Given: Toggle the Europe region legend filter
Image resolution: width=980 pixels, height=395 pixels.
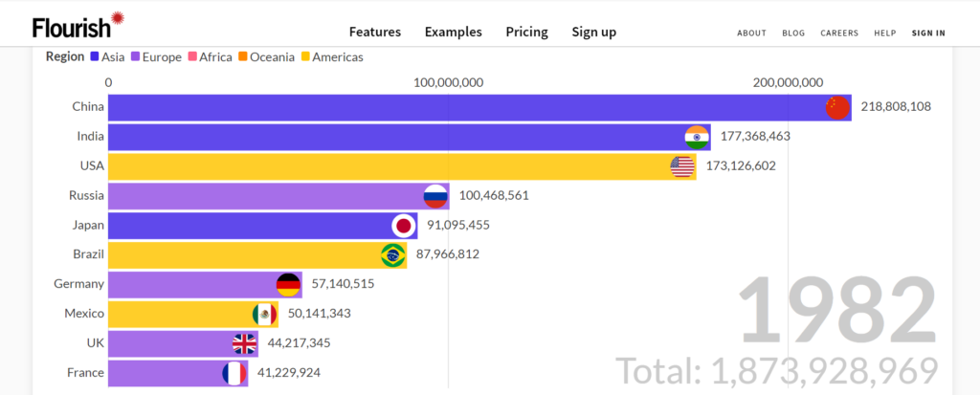Looking at the screenshot, I should [156, 56].
